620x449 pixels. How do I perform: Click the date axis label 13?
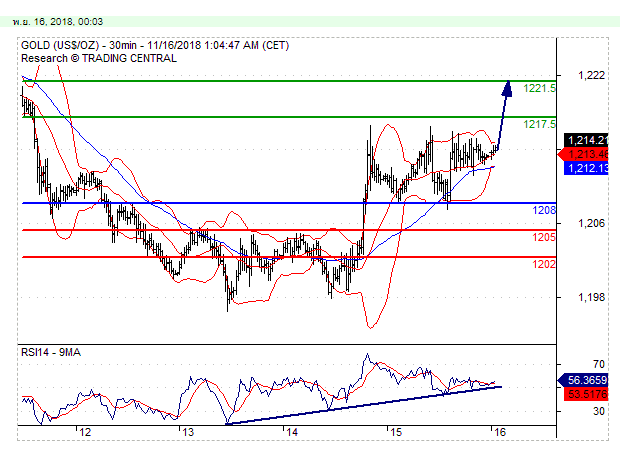pos(188,432)
